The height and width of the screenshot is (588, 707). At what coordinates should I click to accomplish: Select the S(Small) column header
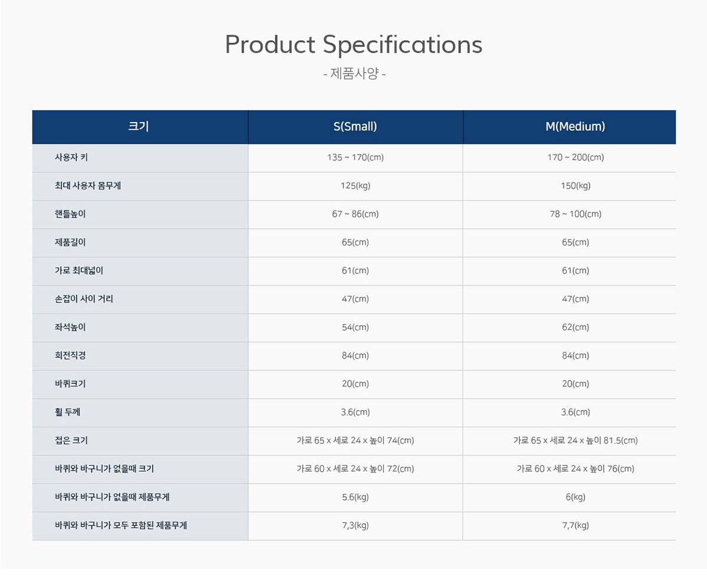(x=355, y=126)
